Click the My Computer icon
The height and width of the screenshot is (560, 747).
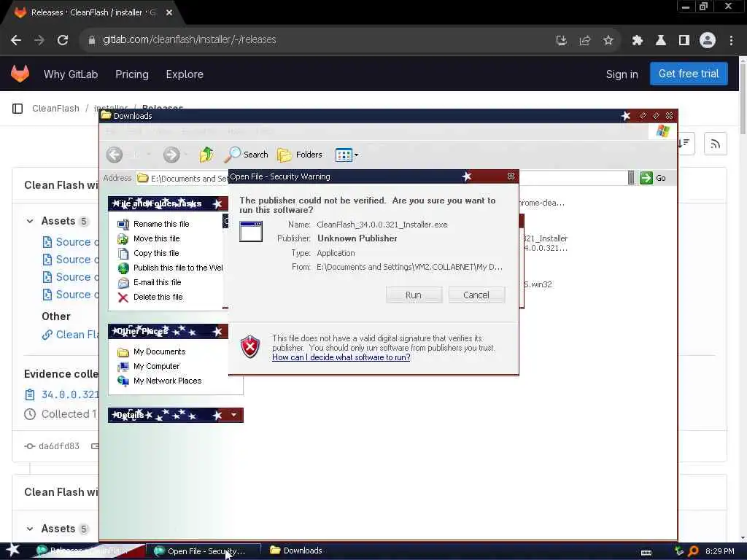point(123,366)
